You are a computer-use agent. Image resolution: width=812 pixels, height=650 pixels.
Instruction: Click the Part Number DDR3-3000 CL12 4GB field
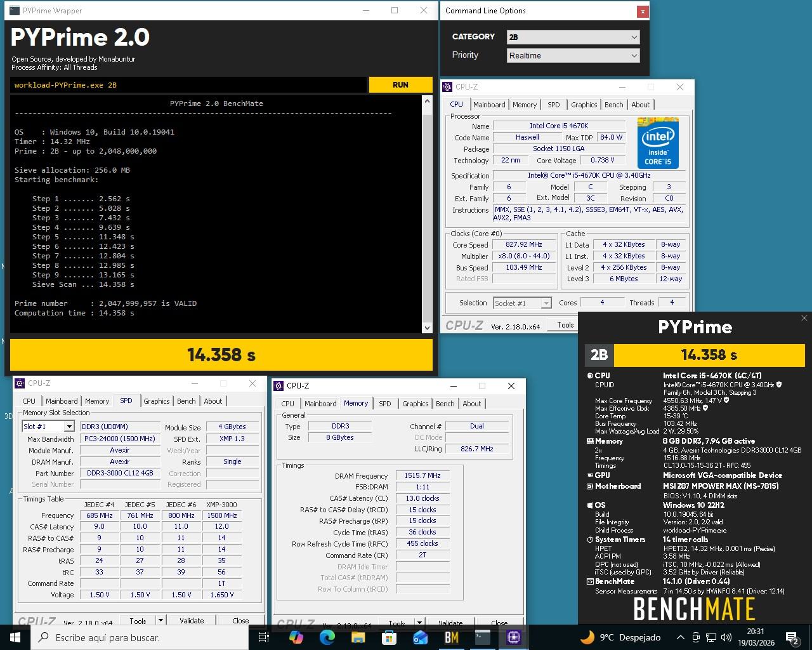coord(120,473)
